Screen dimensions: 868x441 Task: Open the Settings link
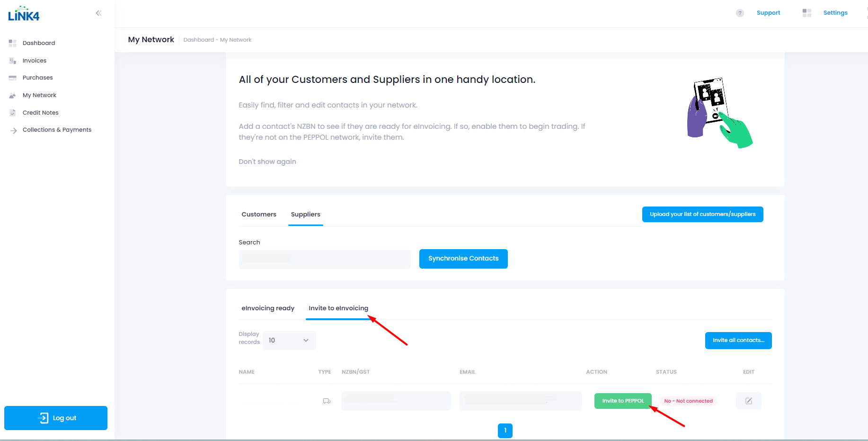(835, 13)
